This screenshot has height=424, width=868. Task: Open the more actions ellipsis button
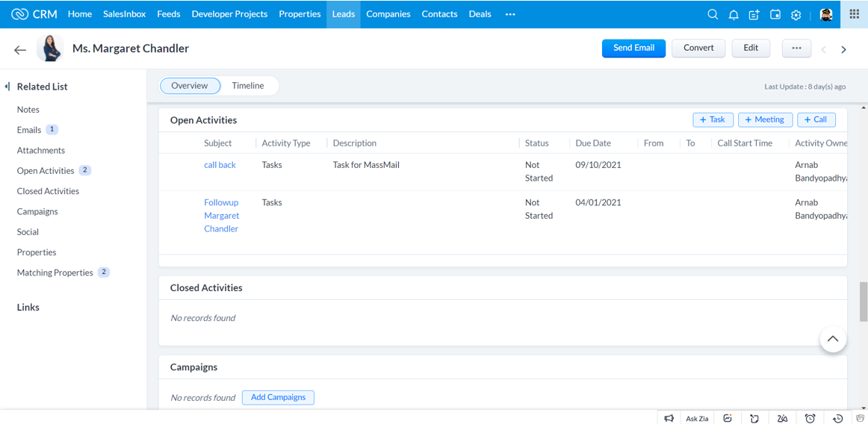click(x=796, y=49)
